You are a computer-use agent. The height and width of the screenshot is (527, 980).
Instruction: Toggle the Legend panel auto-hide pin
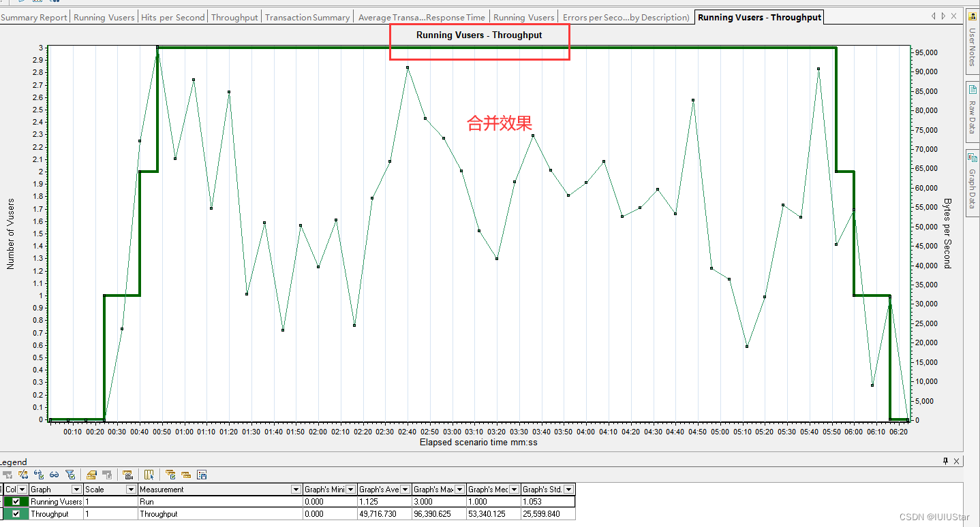coord(947,461)
